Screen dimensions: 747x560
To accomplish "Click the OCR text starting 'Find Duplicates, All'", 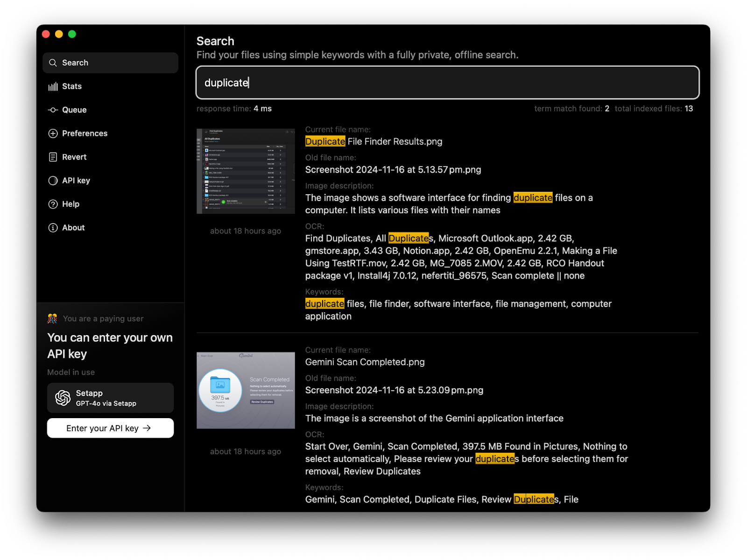I will 461,257.
